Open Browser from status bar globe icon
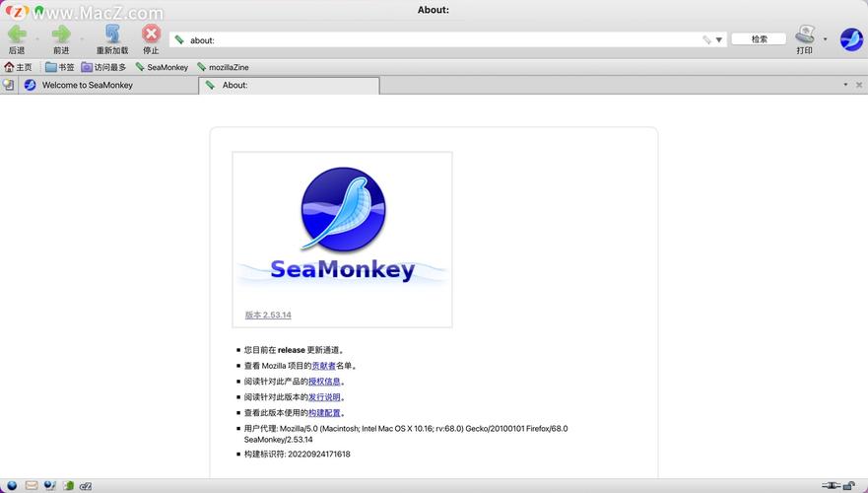The width and height of the screenshot is (868, 493). pos(12,486)
